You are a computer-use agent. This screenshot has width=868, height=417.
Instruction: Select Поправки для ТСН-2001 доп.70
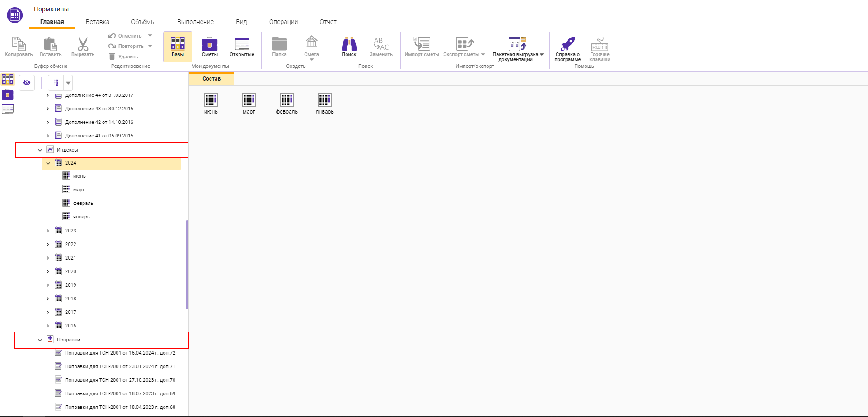click(120, 380)
